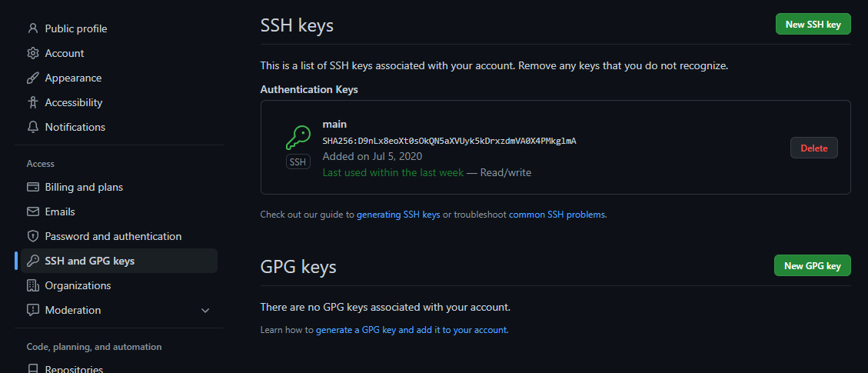Open the generating SSH keys guide link
Screen dimensions: 868x373
click(398, 215)
